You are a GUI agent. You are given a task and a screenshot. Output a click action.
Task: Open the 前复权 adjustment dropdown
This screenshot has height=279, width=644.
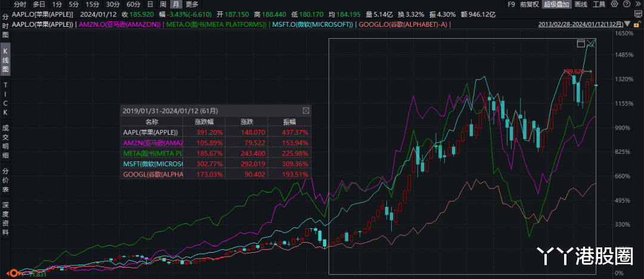coord(529,5)
